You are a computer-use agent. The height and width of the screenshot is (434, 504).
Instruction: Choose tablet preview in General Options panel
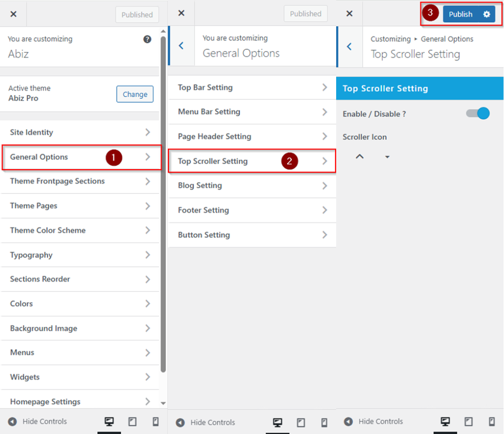(x=301, y=422)
